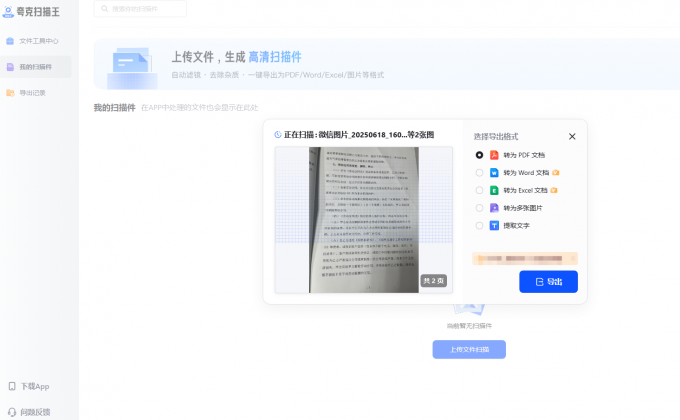Select 转为 Excel 文档 radio button
This screenshot has width=680, height=420.
(479, 190)
